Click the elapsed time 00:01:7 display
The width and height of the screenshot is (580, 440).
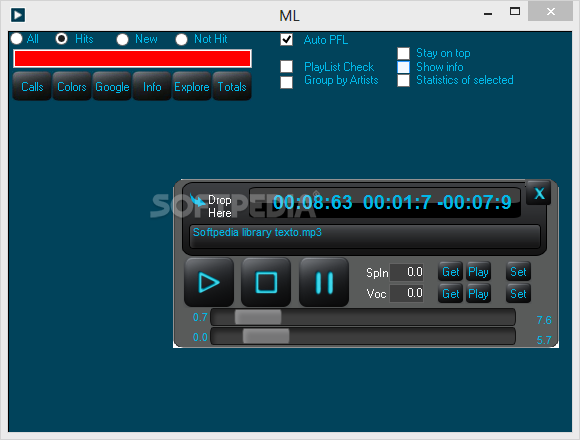[397, 202]
